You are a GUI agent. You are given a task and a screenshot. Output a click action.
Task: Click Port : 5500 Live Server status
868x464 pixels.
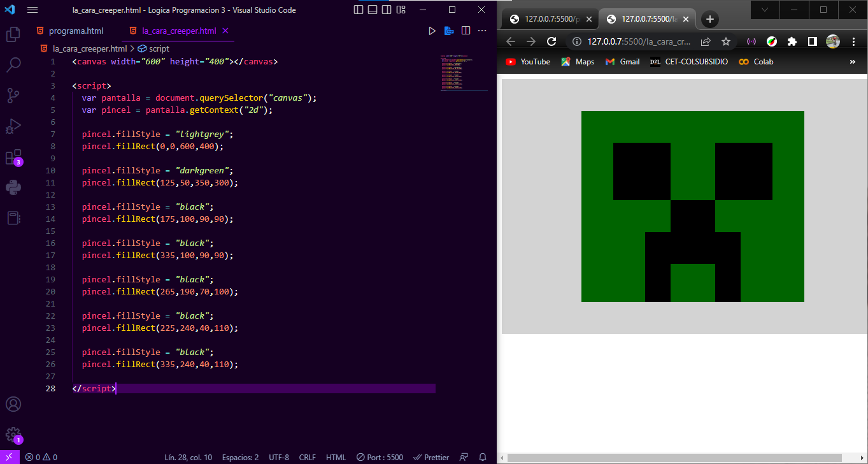(x=380, y=457)
